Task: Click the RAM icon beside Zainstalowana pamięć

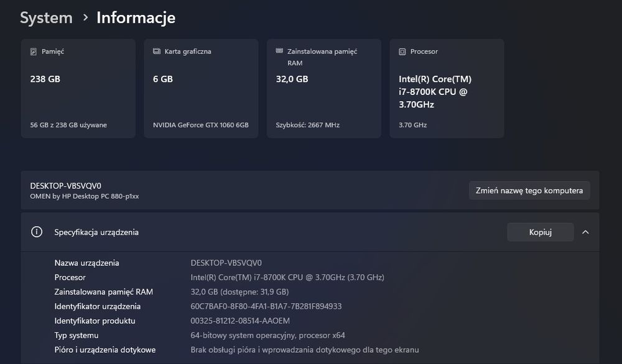Action: [279, 51]
